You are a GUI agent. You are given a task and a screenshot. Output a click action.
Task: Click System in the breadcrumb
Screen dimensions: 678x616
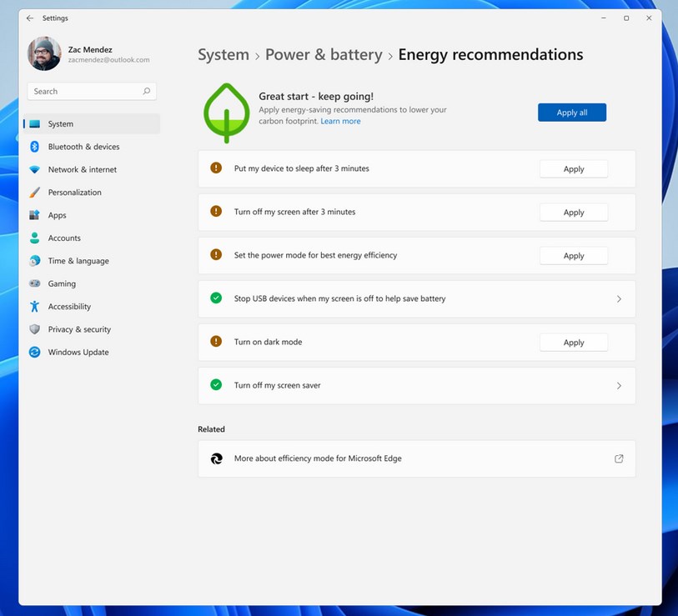(223, 55)
